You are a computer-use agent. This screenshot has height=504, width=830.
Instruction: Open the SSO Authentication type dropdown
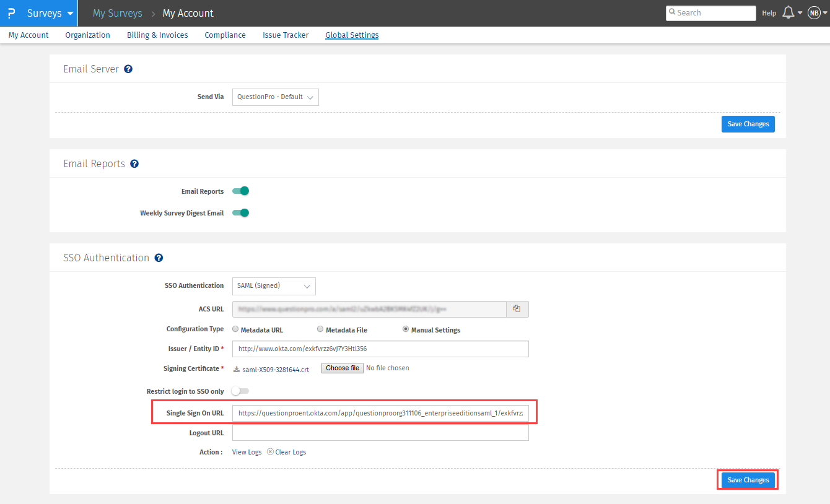pyautogui.click(x=274, y=286)
